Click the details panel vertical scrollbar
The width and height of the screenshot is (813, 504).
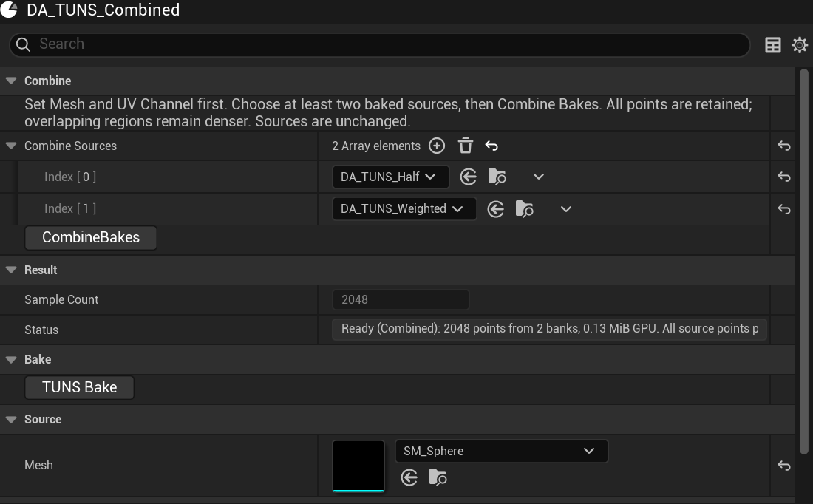[x=804, y=262]
